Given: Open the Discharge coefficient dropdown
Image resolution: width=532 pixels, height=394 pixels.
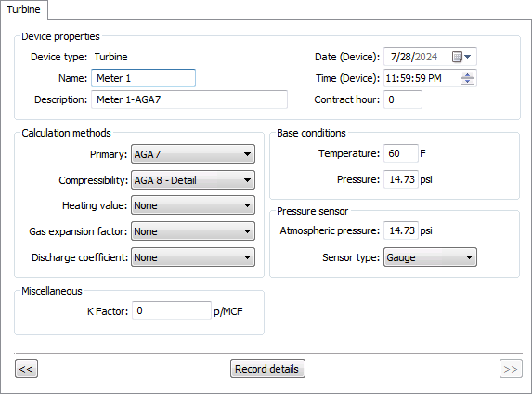Looking at the screenshot, I should tap(193, 257).
